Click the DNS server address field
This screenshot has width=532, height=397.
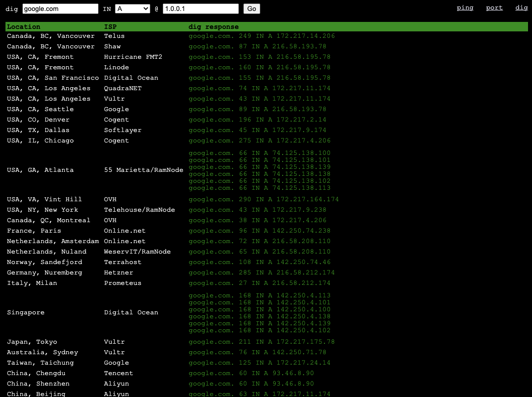pos(201,8)
